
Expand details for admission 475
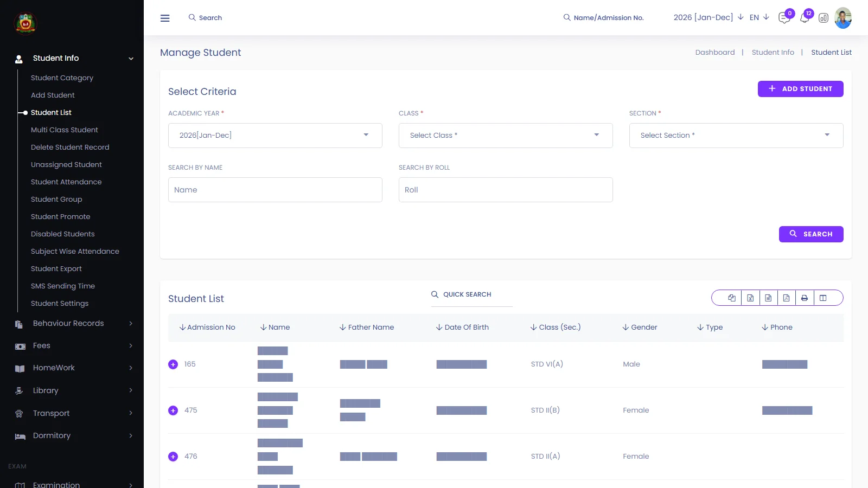[173, 410]
